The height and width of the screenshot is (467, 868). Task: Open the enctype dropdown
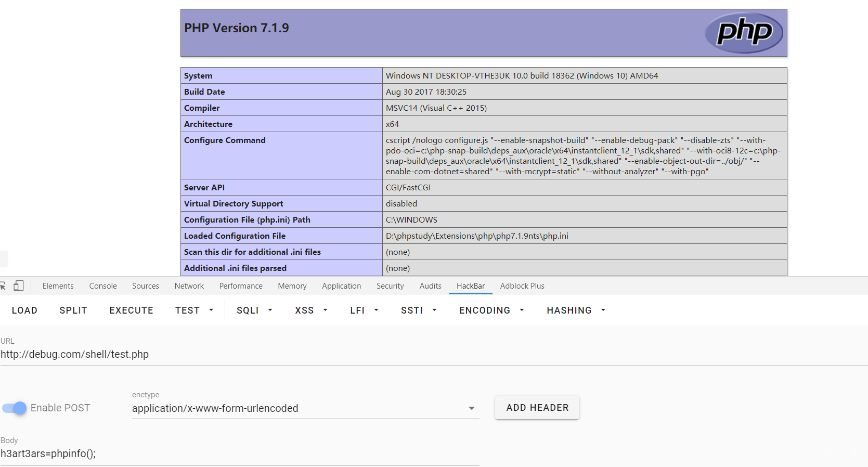(x=305, y=408)
